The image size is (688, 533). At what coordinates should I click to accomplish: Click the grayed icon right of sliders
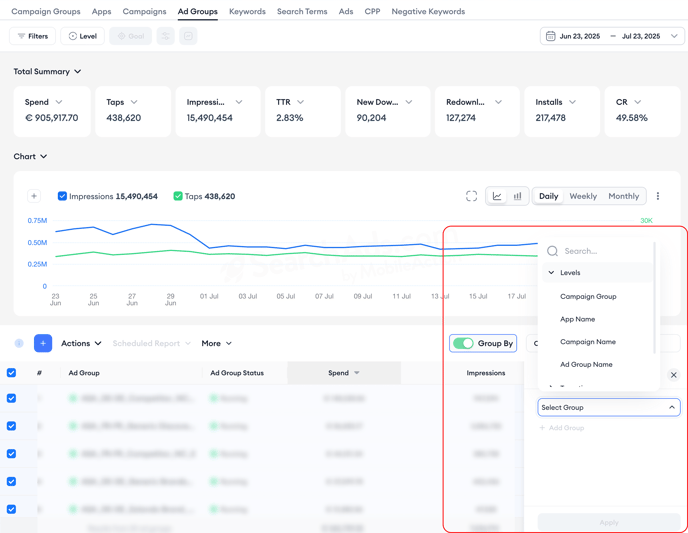coord(188,36)
